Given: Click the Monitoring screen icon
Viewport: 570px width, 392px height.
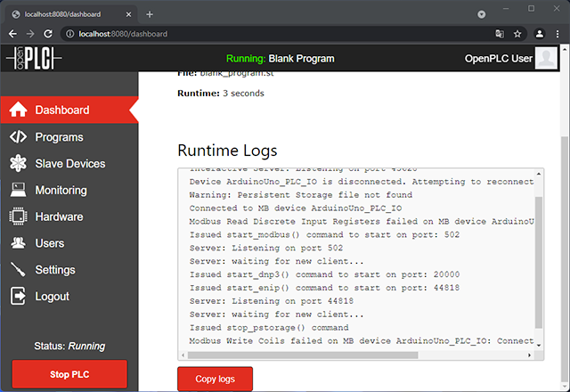Looking at the screenshot, I should [x=18, y=190].
